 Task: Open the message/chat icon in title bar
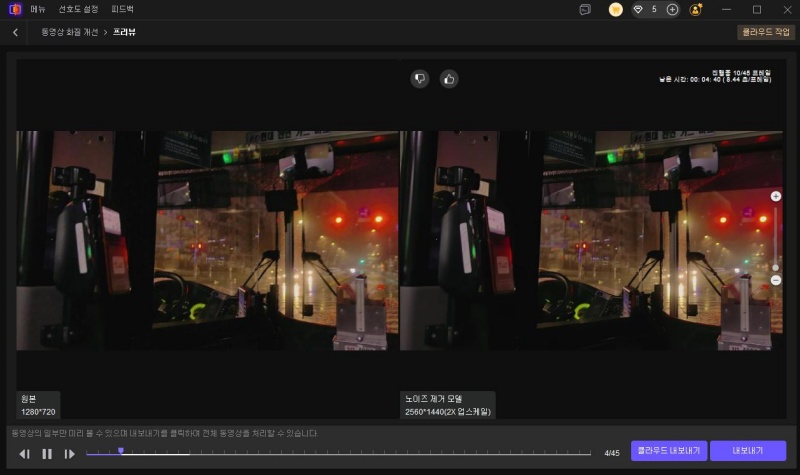tap(585, 9)
